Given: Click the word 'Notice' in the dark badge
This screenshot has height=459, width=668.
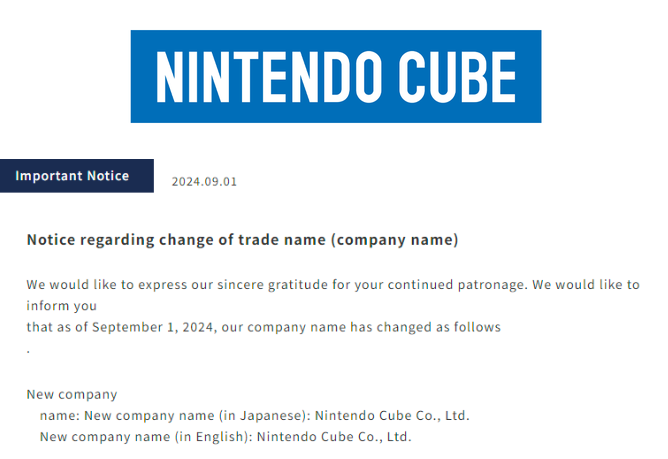Looking at the screenshot, I should coord(108,176).
